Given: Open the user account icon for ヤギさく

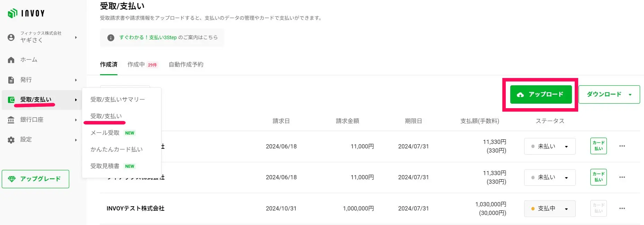Looking at the screenshot, I should (11, 37).
